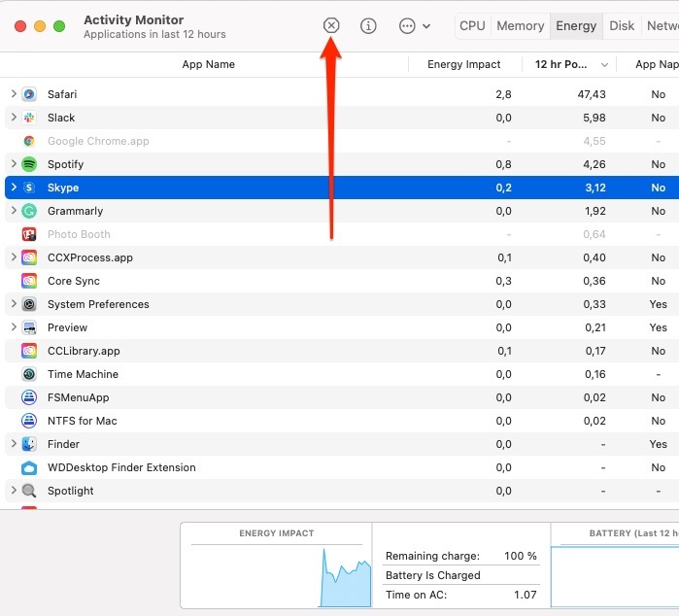Click the NTFS for Mac icon

[x=29, y=421]
